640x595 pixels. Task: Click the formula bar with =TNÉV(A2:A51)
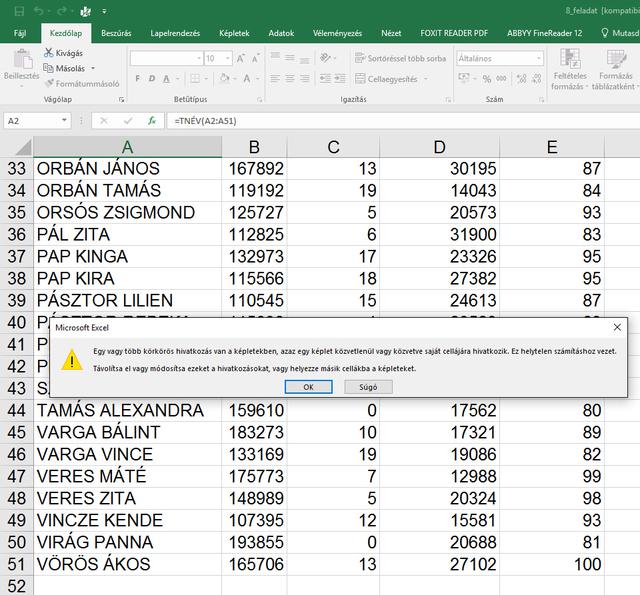coord(402,121)
